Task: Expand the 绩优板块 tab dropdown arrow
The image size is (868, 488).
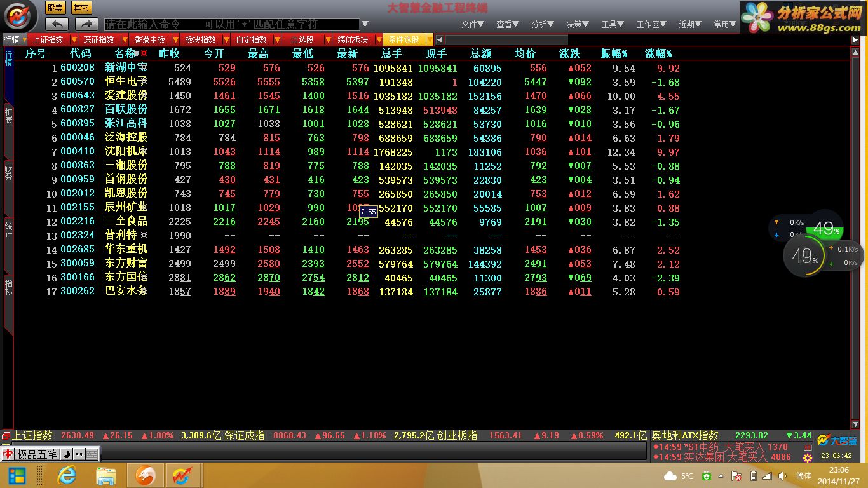Action: click(x=379, y=39)
